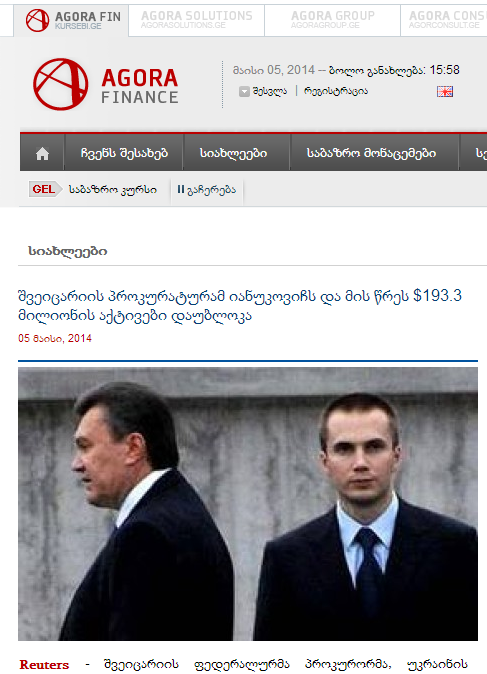Screen dimensions: 487x674
Task: Open the სიახლეები menu item
Action: (x=233, y=153)
